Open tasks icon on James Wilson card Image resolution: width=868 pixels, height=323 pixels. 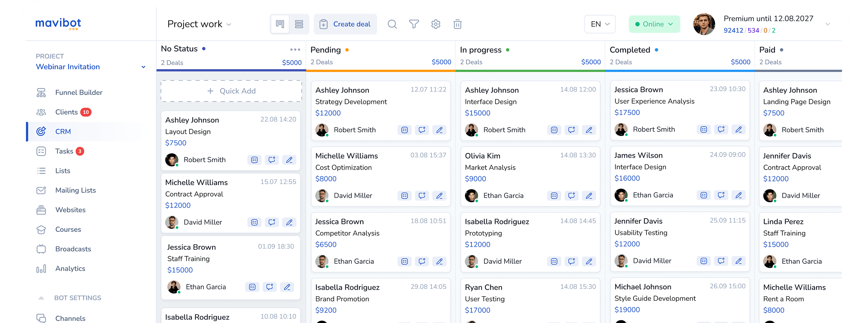tap(704, 195)
